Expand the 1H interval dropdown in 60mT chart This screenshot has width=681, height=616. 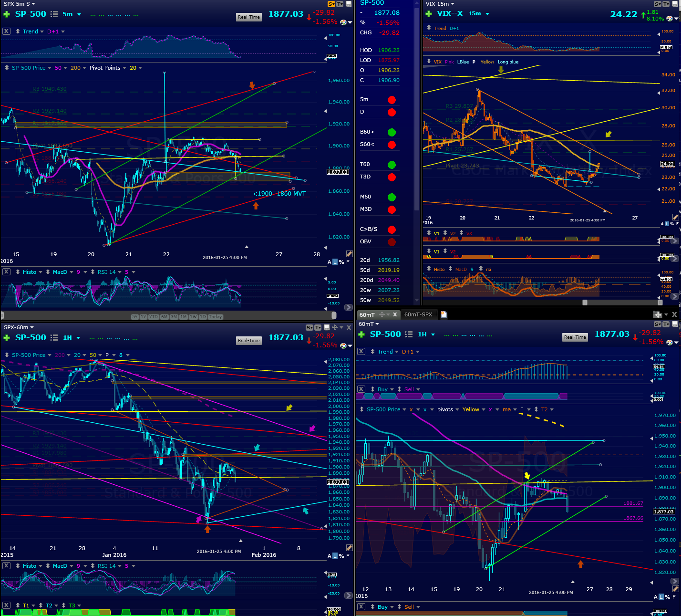433,334
